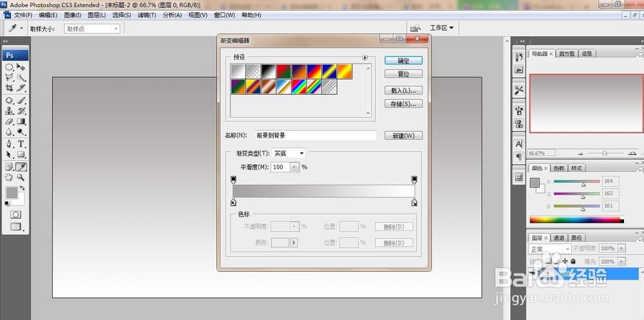Open layer 填充 slider arrow
The height and width of the screenshot is (320, 644).
point(621,261)
